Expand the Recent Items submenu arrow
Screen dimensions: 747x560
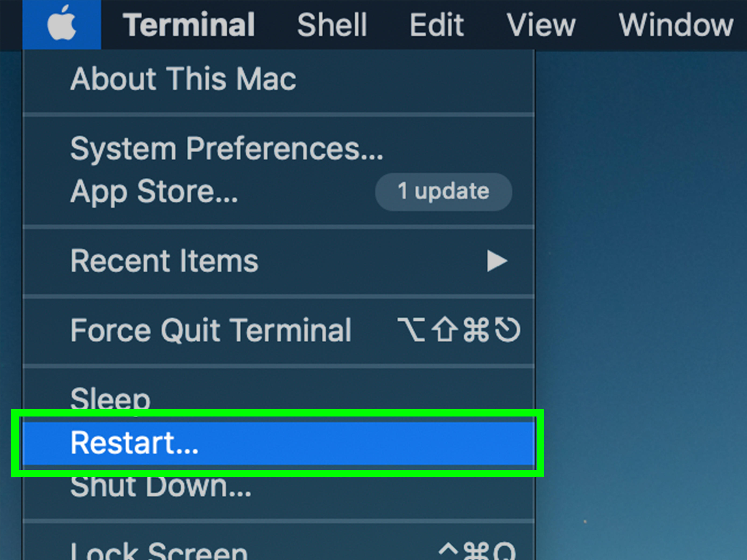coord(497,261)
